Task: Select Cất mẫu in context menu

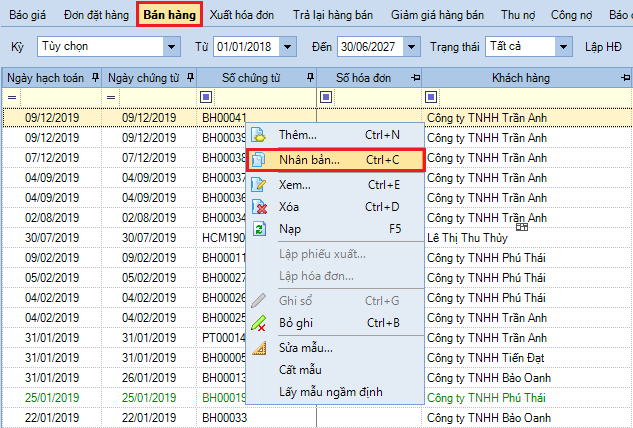Action: pyautogui.click(x=301, y=370)
